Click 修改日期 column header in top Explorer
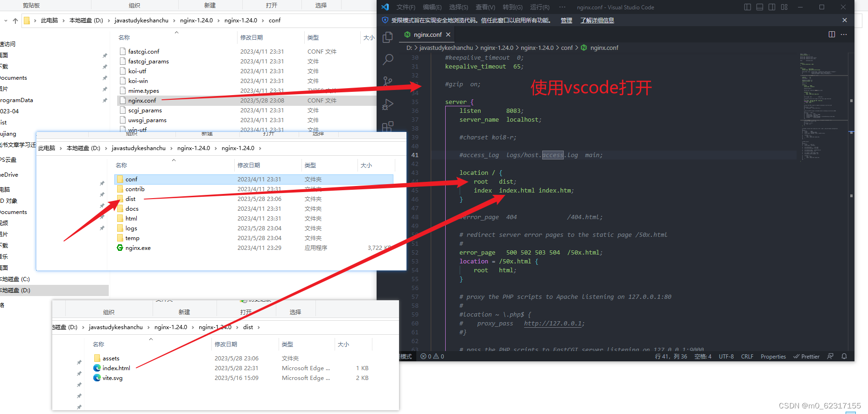 (252, 37)
